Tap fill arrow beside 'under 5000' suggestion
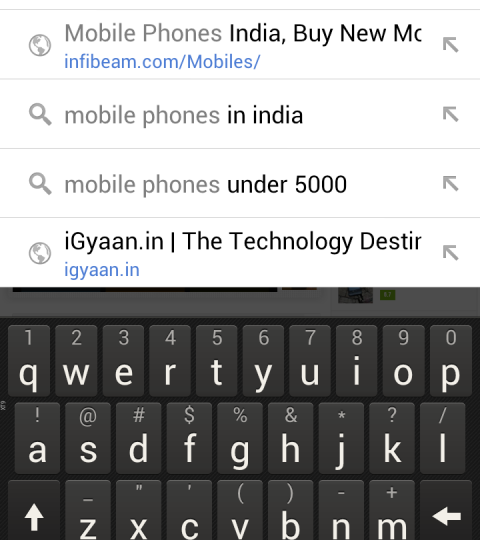The image size is (480, 540). tap(450, 184)
